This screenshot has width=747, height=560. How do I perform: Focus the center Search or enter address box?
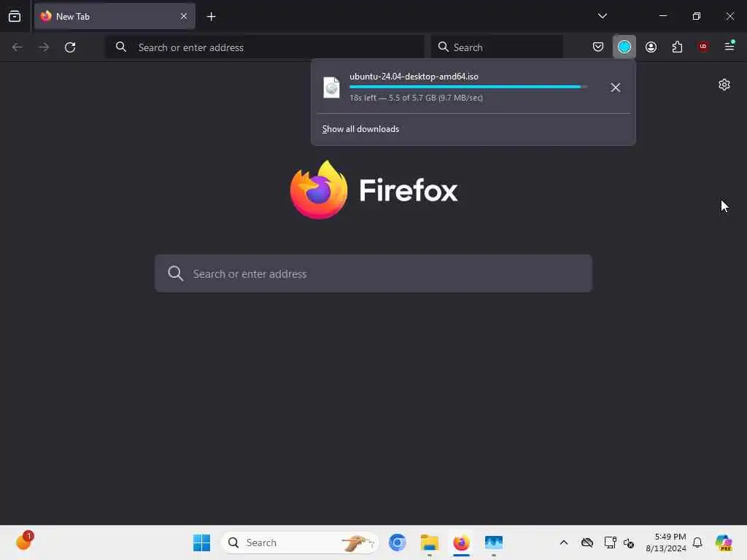pyautogui.click(x=373, y=273)
